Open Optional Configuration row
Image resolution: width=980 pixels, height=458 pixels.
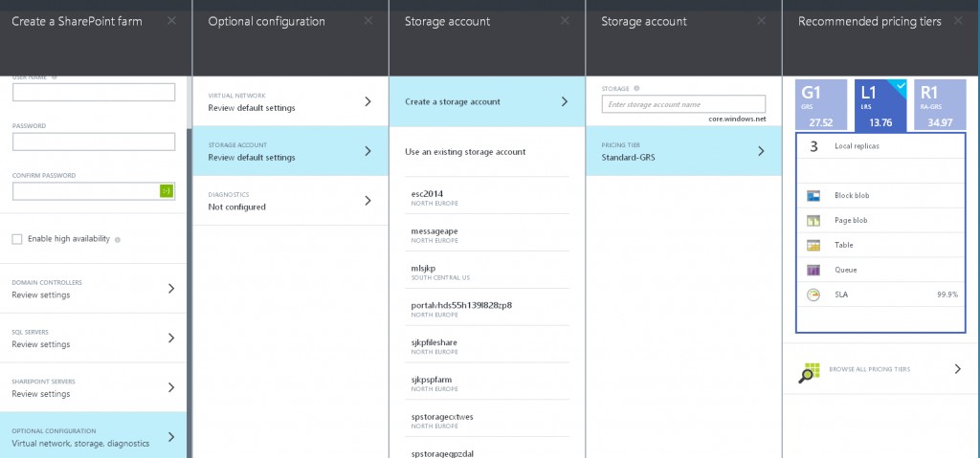[x=93, y=437]
